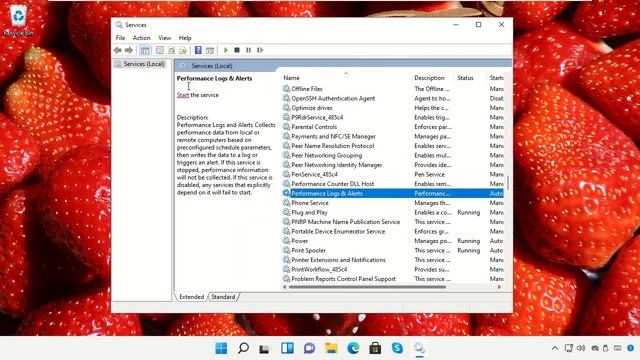
Task: Select Performance Logs & Alerts row
Action: click(393, 193)
